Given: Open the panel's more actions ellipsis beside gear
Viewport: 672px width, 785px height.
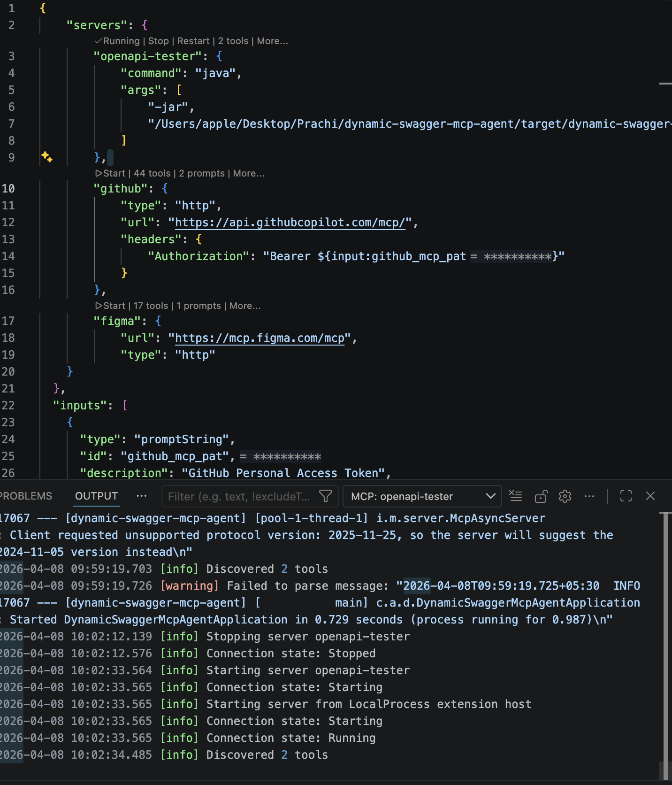Looking at the screenshot, I should (589, 496).
